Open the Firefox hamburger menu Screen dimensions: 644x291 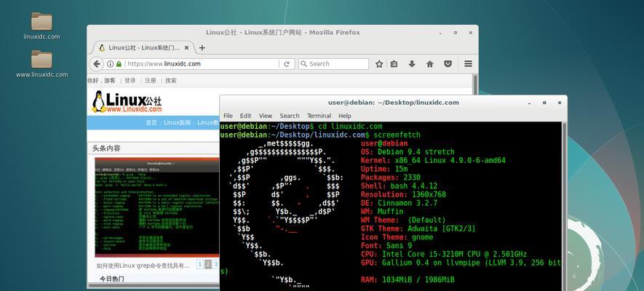point(468,64)
